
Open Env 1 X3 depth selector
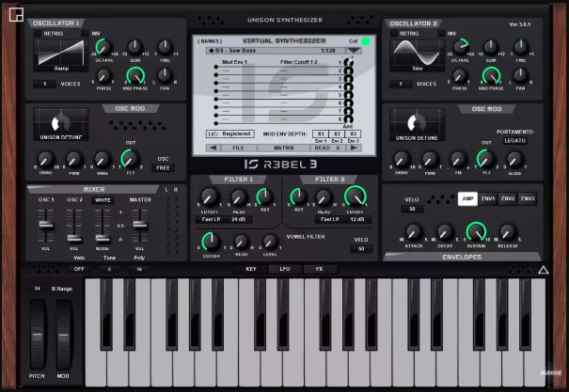(321, 133)
